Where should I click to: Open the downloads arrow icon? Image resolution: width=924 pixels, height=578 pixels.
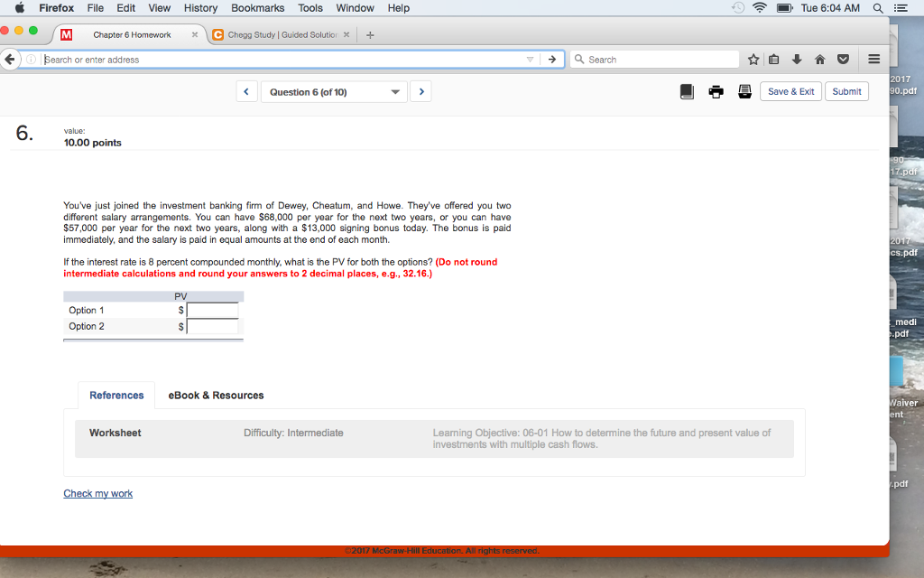pyautogui.click(x=797, y=59)
